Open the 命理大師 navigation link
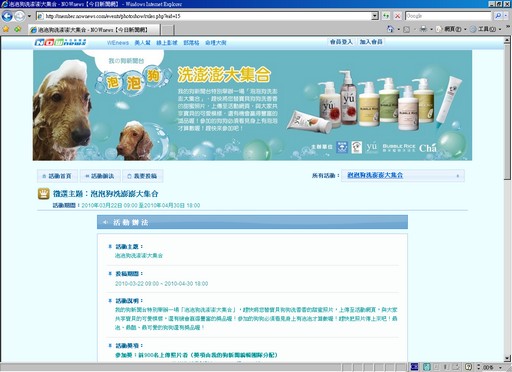512x372 pixels. pos(216,43)
